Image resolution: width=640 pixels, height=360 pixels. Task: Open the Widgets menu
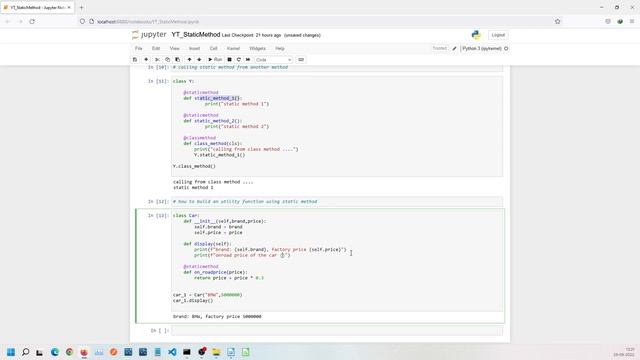coord(257,49)
